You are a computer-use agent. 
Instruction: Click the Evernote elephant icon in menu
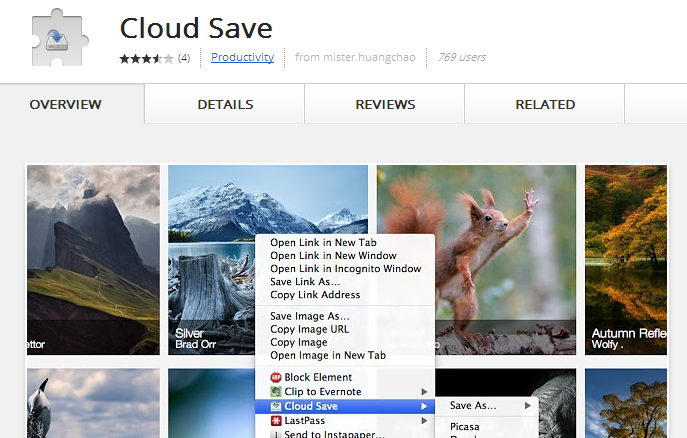click(276, 392)
